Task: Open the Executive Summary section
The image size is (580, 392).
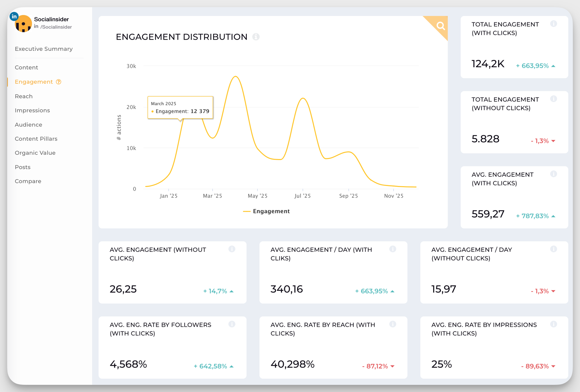Action: [x=43, y=49]
